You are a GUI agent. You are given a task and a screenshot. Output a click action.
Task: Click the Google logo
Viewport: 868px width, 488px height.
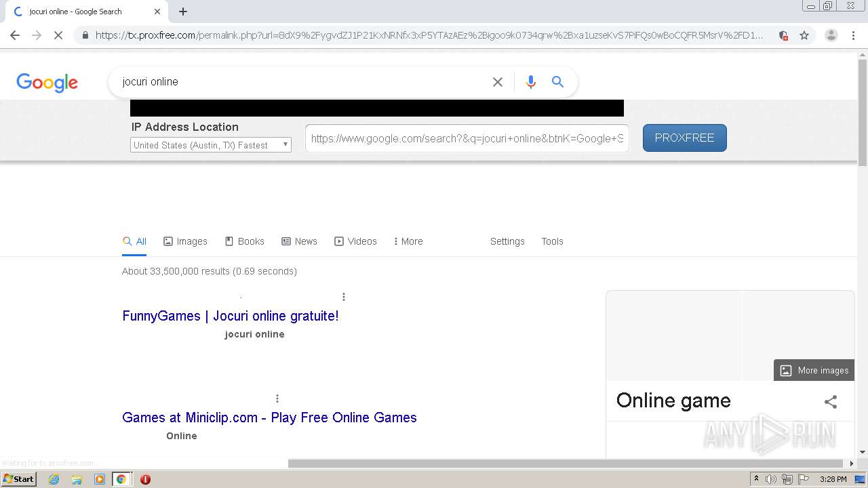[x=47, y=83]
